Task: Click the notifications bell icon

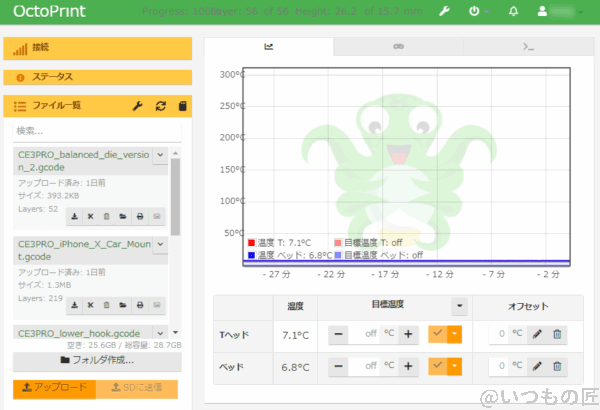Action: tap(514, 12)
